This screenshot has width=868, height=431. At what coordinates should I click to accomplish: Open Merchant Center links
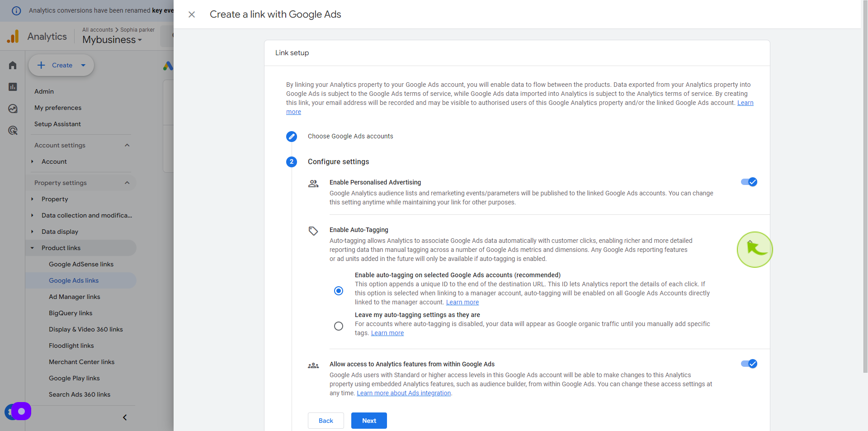(81, 362)
